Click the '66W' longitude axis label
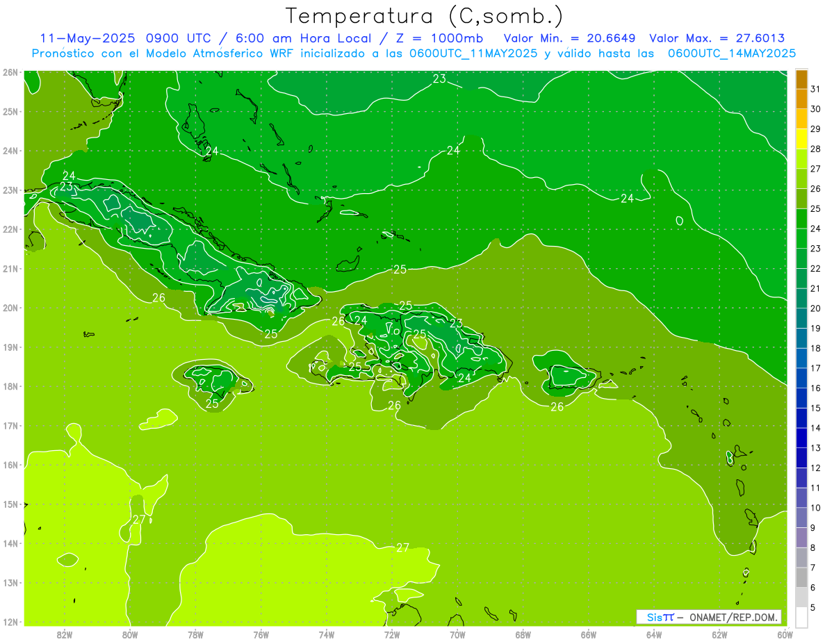834x644 pixels. (589, 634)
